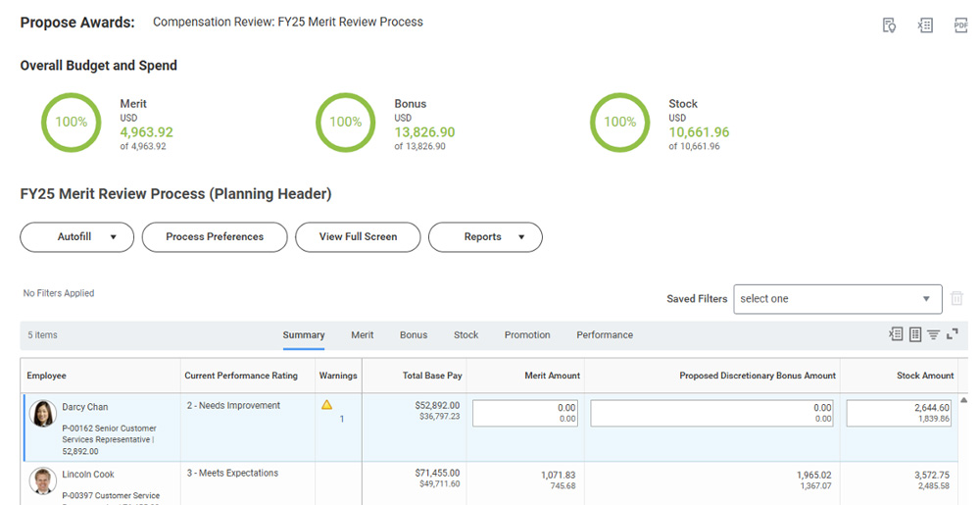Expand the Reports dropdown menu
Viewport: 980px width, 505px height.
[x=485, y=237]
